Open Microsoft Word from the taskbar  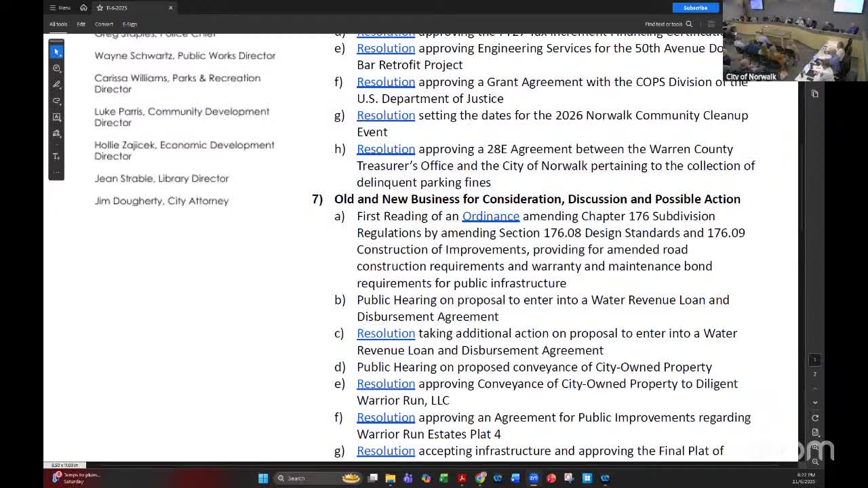pyautogui.click(x=515, y=479)
